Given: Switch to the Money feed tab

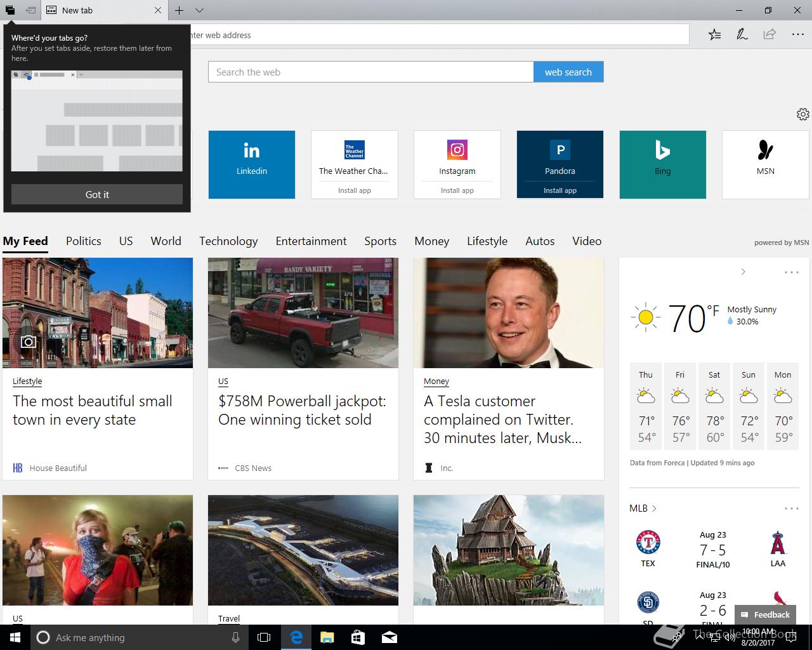Looking at the screenshot, I should (x=432, y=241).
